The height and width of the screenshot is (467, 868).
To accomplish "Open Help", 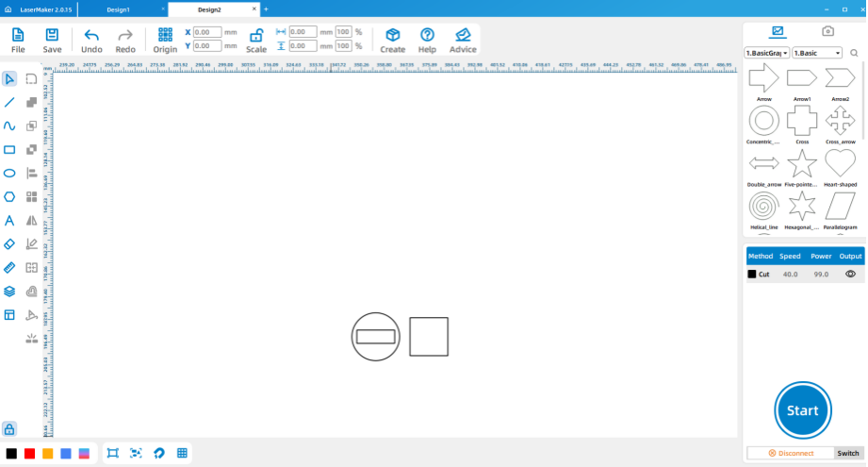I will point(427,35).
